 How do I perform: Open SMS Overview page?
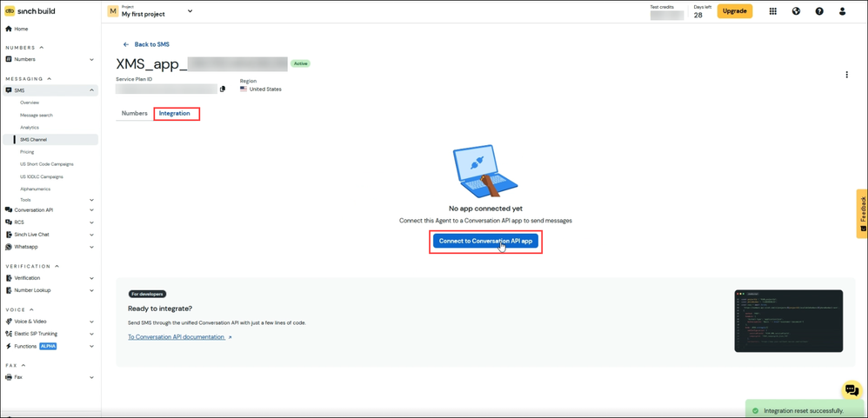pos(30,103)
